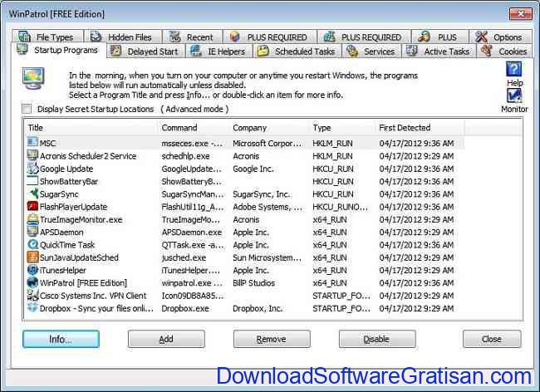The image size is (540, 392).
Task: Click the Acronis Scheduler2 Service icon
Action: click(32, 155)
